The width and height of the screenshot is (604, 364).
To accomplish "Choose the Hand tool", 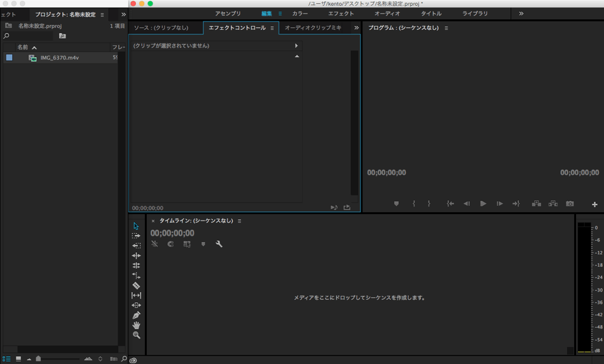I will coord(136,325).
